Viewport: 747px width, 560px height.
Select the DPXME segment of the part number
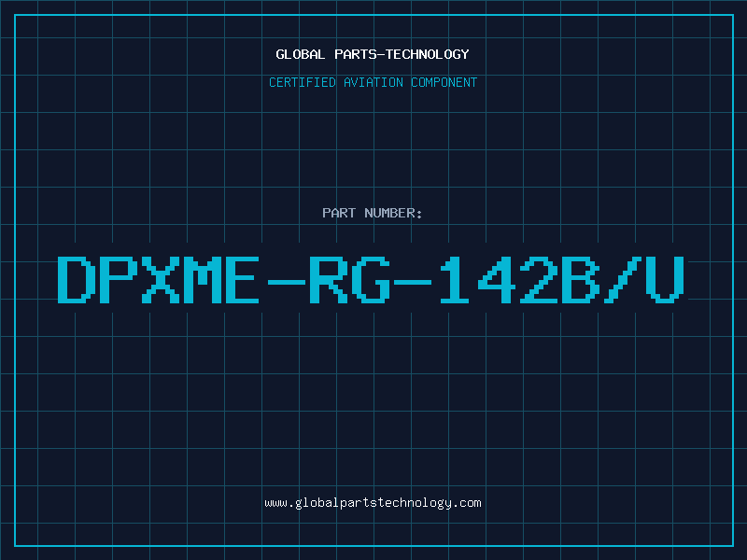pyautogui.click(x=158, y=279)
